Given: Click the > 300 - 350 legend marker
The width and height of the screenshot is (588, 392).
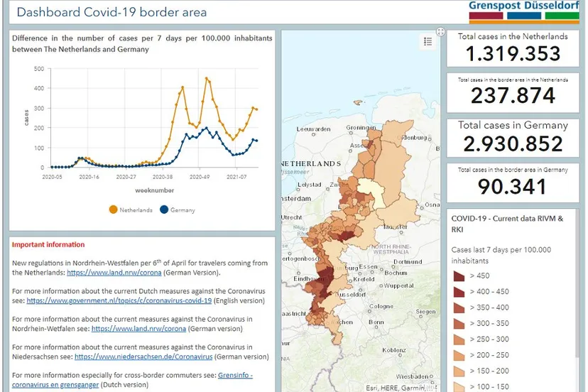Looking at the screenshot, I should (459, 323).
